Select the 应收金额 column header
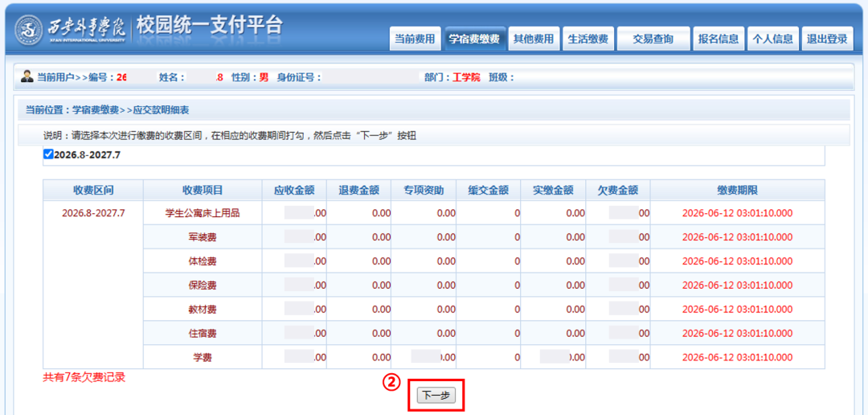868x415 pixels. pyautogui.click(x=294, y=190)
